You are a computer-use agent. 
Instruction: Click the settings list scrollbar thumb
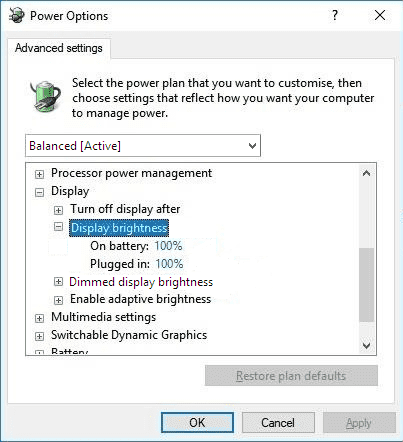coord(366,285)
